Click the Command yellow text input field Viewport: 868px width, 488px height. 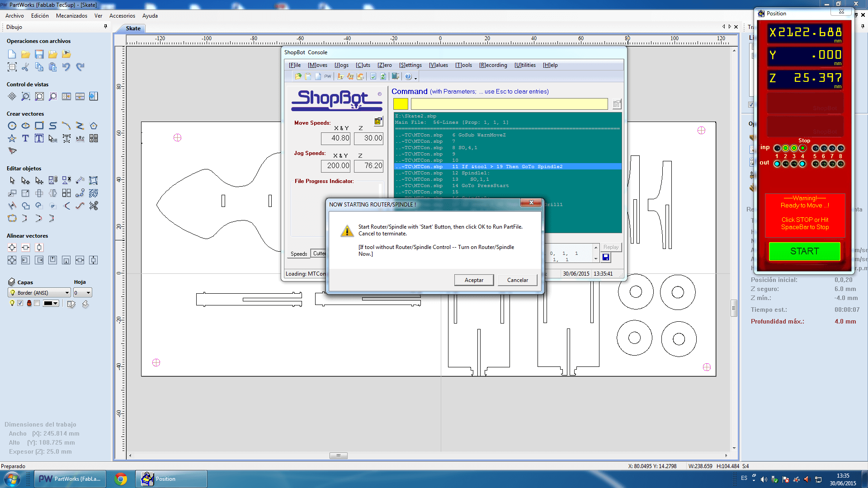point(509,104)
